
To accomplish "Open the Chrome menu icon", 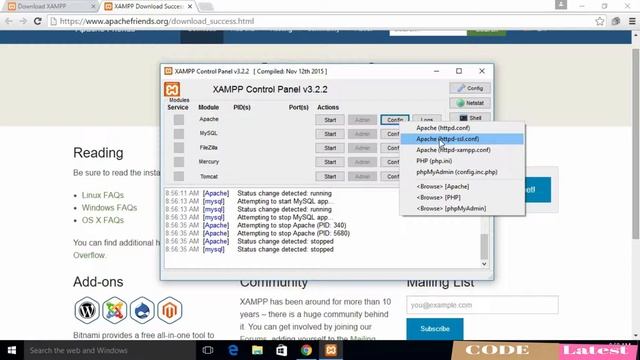I will pos(632,21).
